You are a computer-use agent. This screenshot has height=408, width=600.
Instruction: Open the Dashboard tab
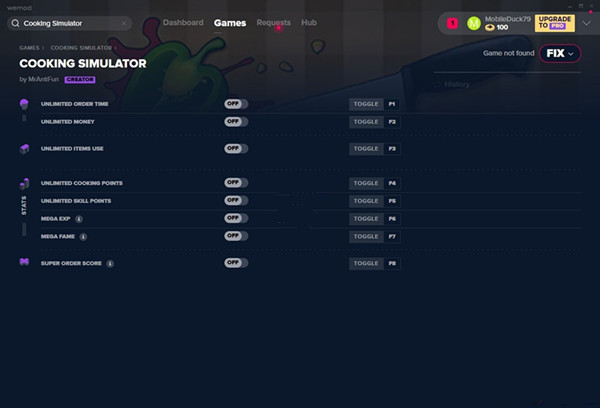183,23
